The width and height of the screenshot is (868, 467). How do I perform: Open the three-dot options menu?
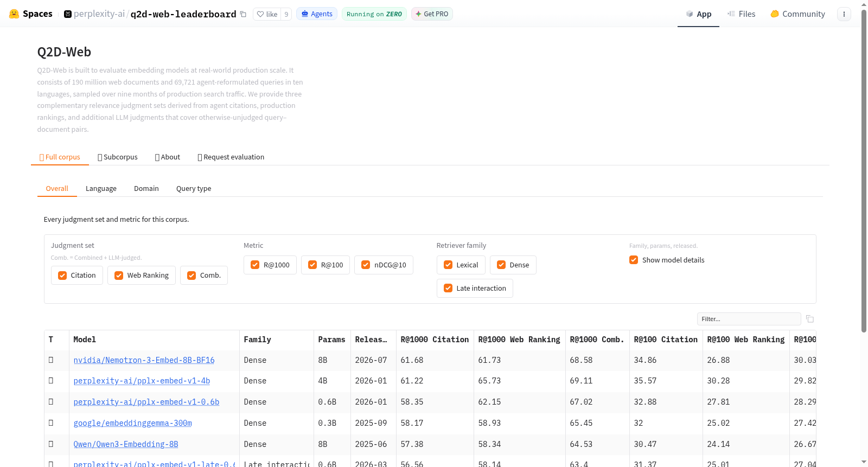[844, 14]
